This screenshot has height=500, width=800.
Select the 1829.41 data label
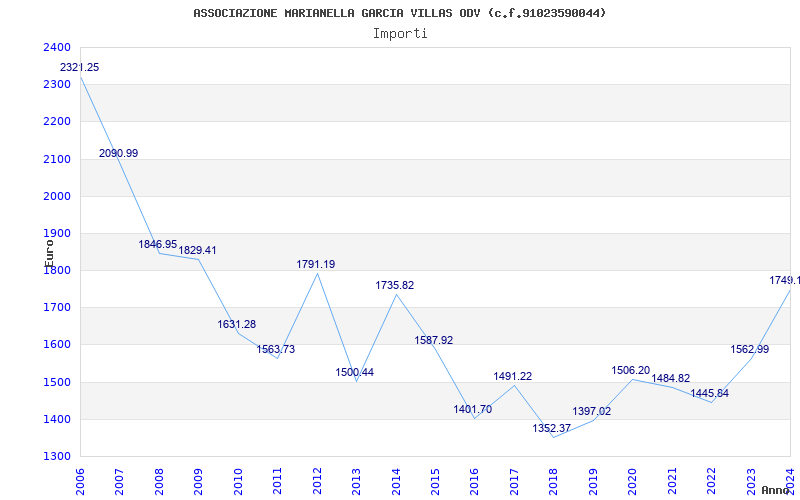(197, 251)
